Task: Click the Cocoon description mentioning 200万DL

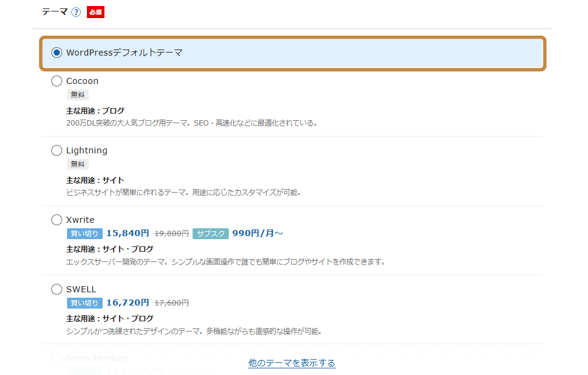Action: 192,123
